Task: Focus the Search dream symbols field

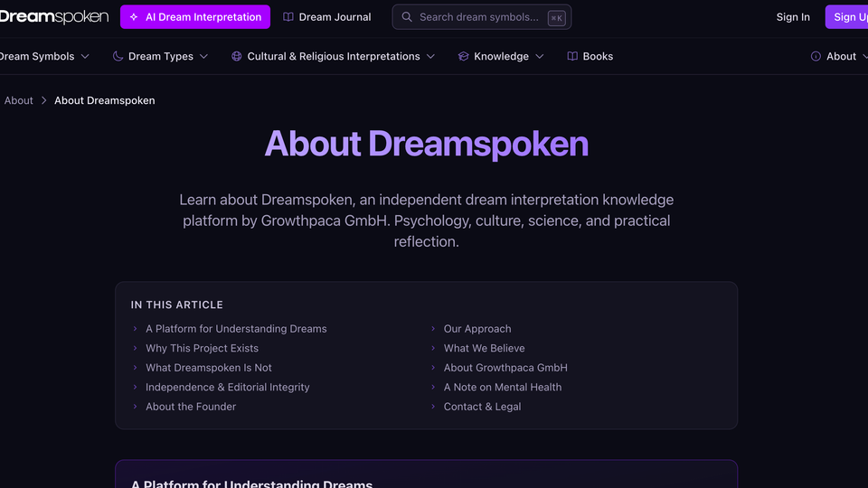Action: (479, 17)
